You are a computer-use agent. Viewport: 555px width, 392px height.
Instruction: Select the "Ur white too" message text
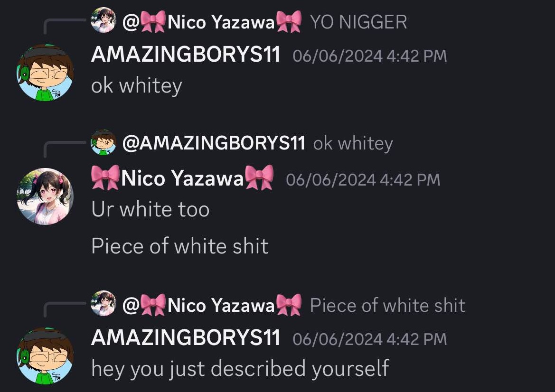tap(151, 209)
